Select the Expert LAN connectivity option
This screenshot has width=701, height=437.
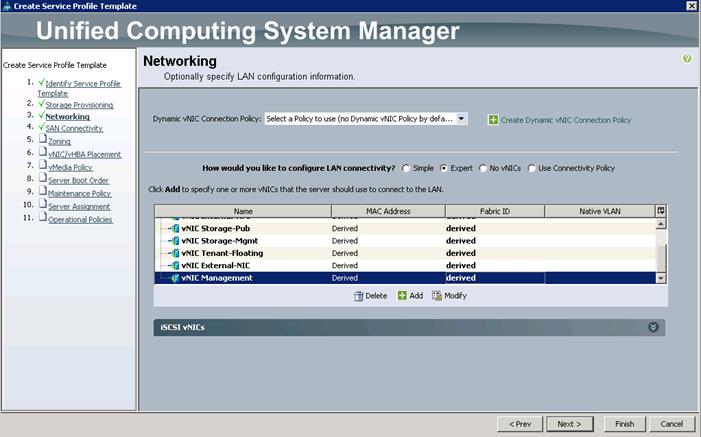click(443, 169)
